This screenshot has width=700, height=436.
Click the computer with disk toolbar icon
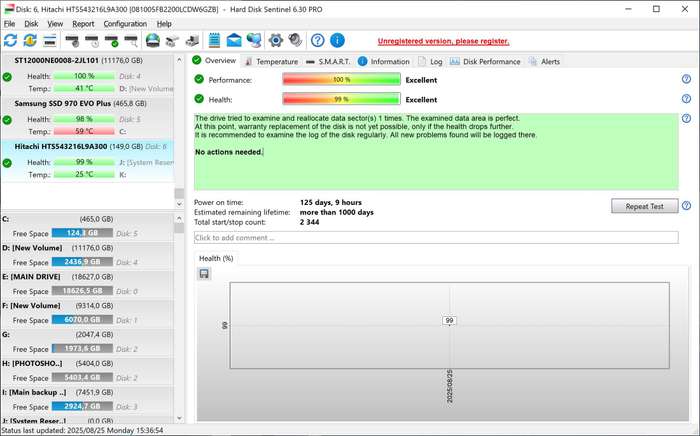[192, 41]
